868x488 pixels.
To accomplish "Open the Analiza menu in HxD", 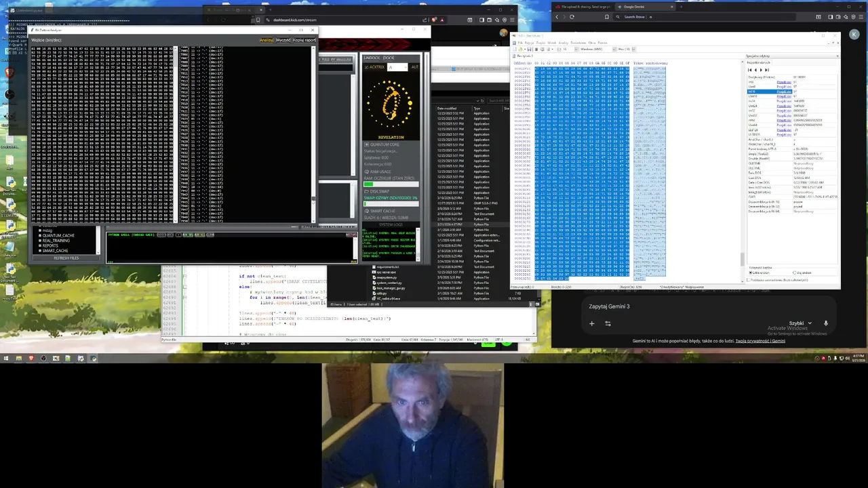I will [564, 43].
